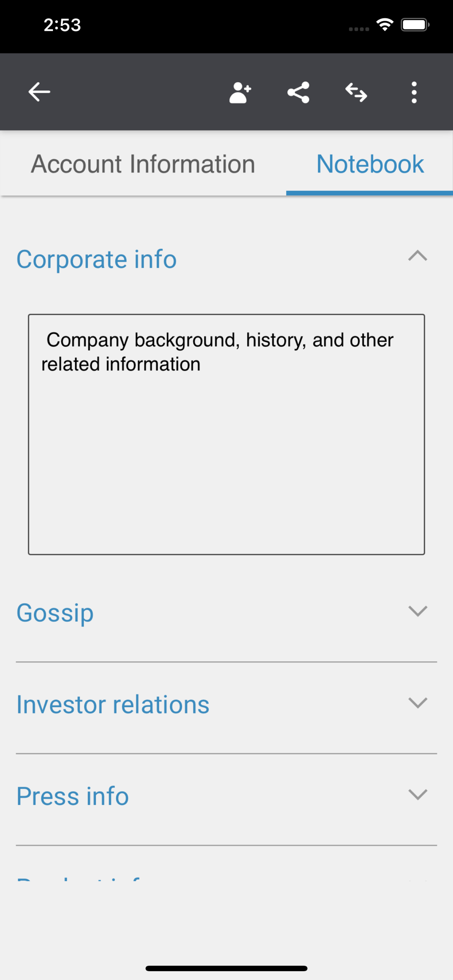453x980 pixels.
Task: Tap the back arrow icon
Action: tap(39, 92)
